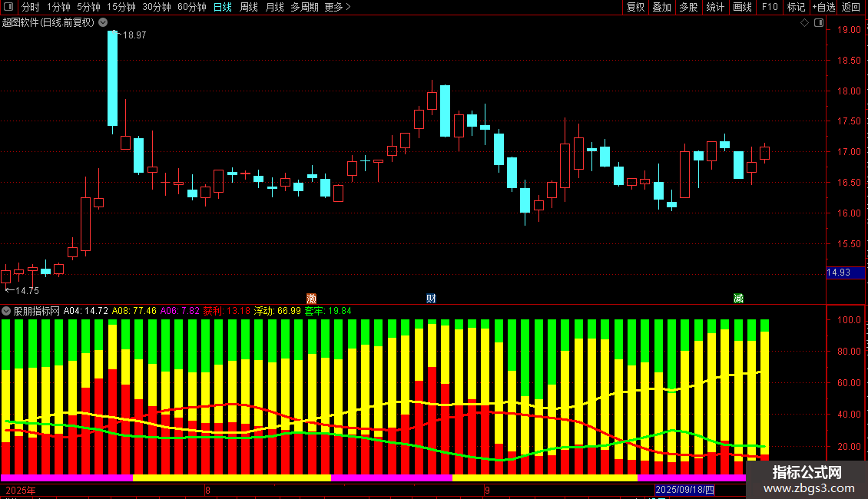Click the 17.00 price axis label
Screen dimensions: 868x499
(x=849, y=151)
